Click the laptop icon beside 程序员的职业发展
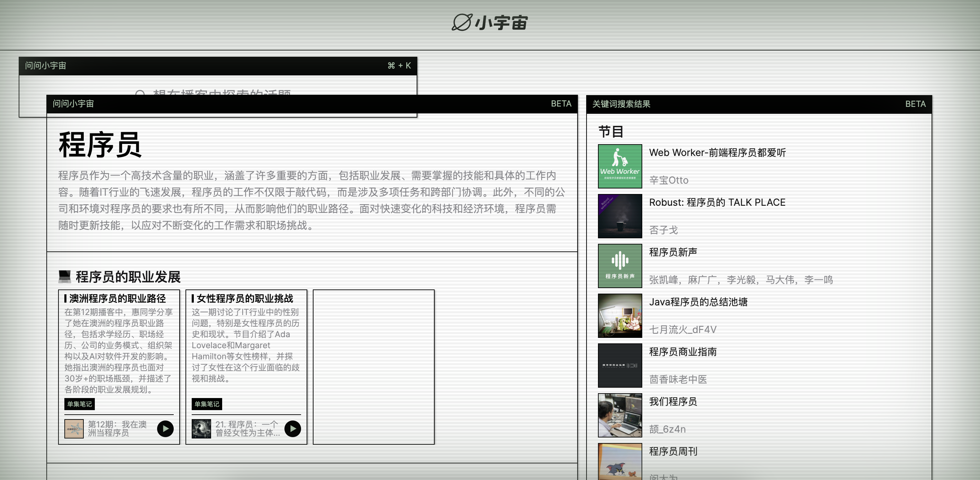 click(65, 276)
